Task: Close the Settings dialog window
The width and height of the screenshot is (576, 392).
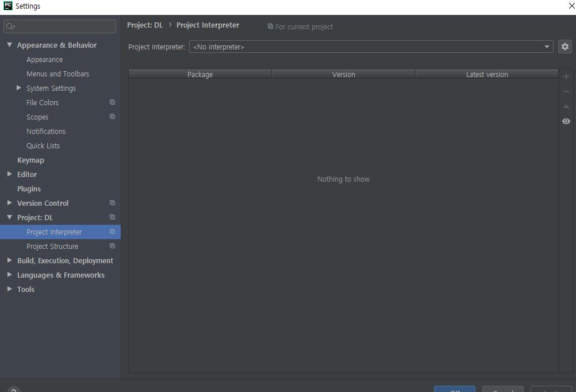Action: point(571,6)
